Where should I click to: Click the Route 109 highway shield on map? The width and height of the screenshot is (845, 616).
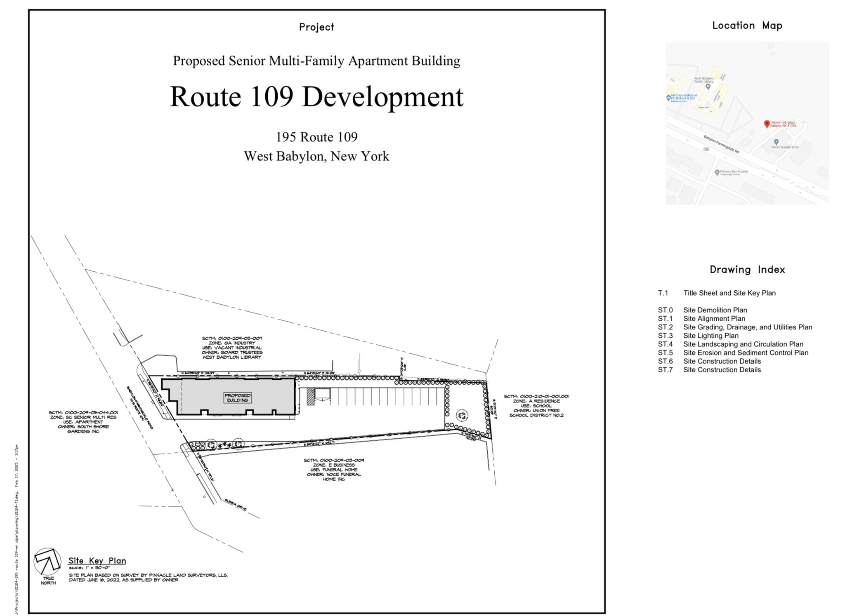coord(707,148)
